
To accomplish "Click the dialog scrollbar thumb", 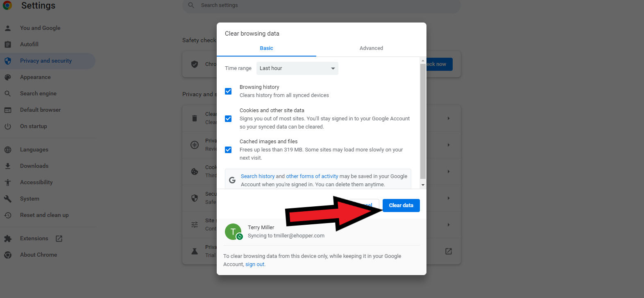I will pos(423,122).
